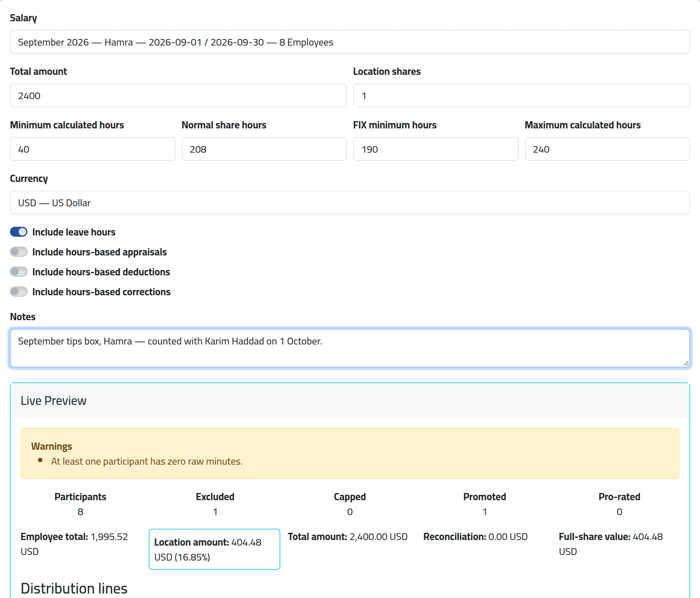This screenshot has height=598, width=700.
Task: Click the Reconciliation 0.00 USD text
Action: point(476,537)
